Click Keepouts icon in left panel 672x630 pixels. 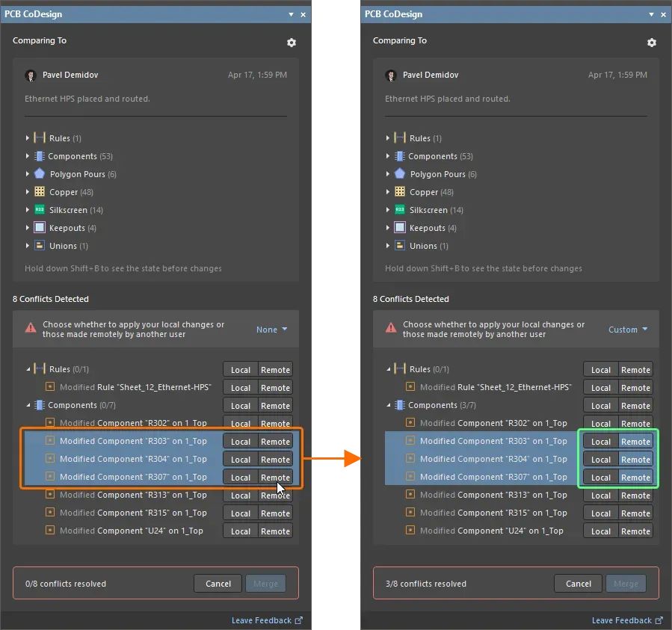point(40,228)
